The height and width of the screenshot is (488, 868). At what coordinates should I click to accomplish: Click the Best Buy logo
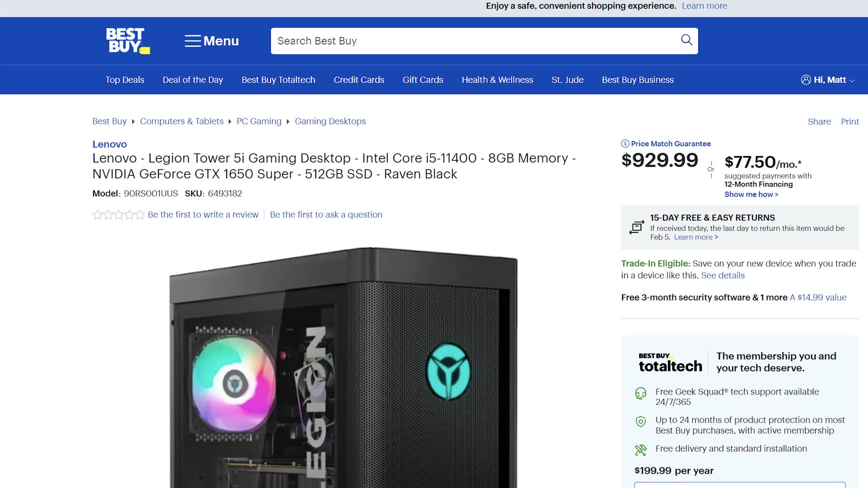click(x=128, y=41)
